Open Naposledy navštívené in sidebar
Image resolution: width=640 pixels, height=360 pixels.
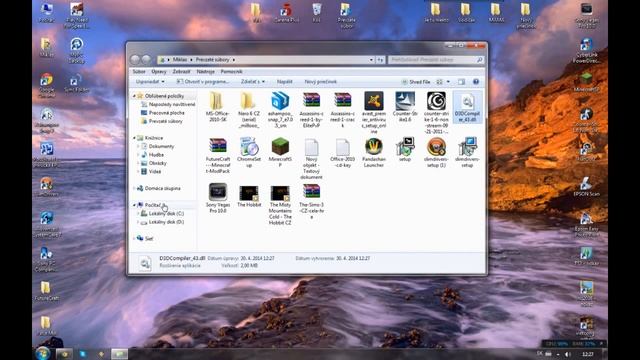pos(168,104)
